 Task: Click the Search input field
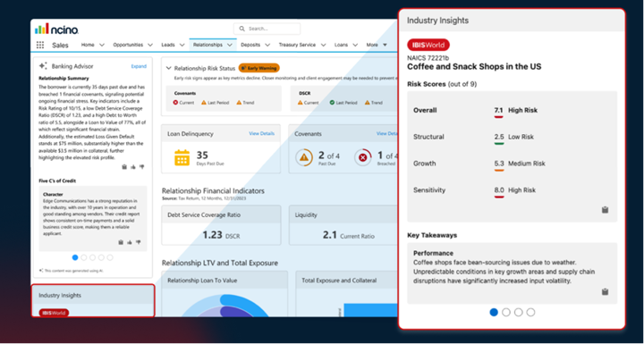tap(267, 29)
